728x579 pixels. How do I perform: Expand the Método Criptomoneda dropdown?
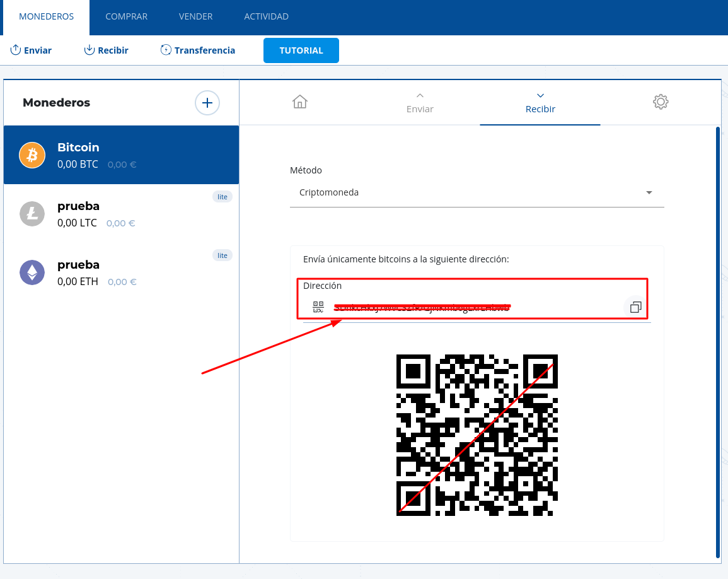[477, 192]
